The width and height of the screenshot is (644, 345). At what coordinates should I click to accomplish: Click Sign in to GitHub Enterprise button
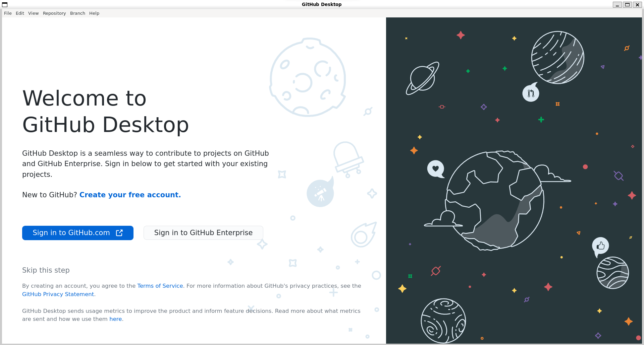click(203, 233)
